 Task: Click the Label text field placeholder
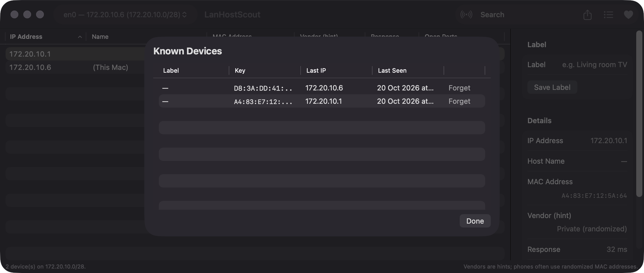click(x=594, y=65)
